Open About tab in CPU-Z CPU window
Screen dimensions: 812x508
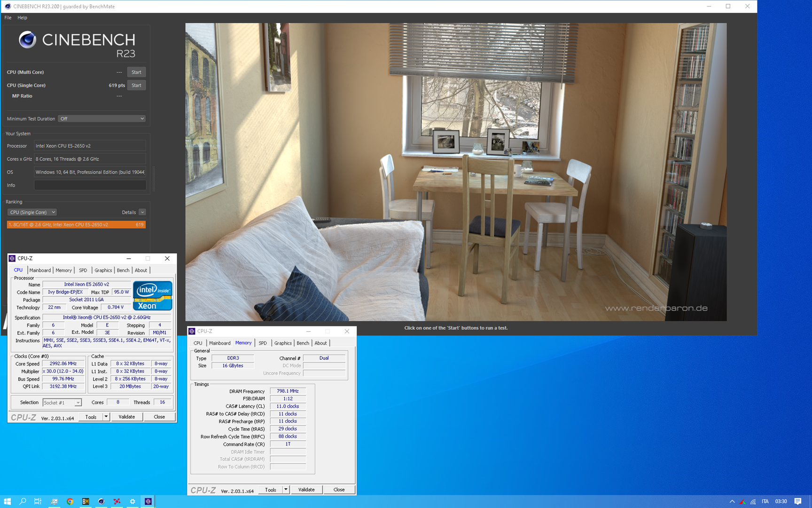pos(141,270)
